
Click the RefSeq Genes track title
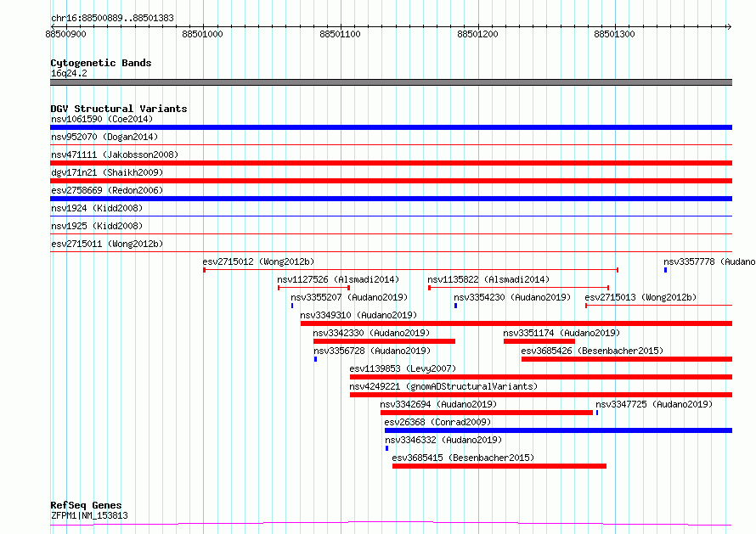pyautogui.click(x=86, y=505)
